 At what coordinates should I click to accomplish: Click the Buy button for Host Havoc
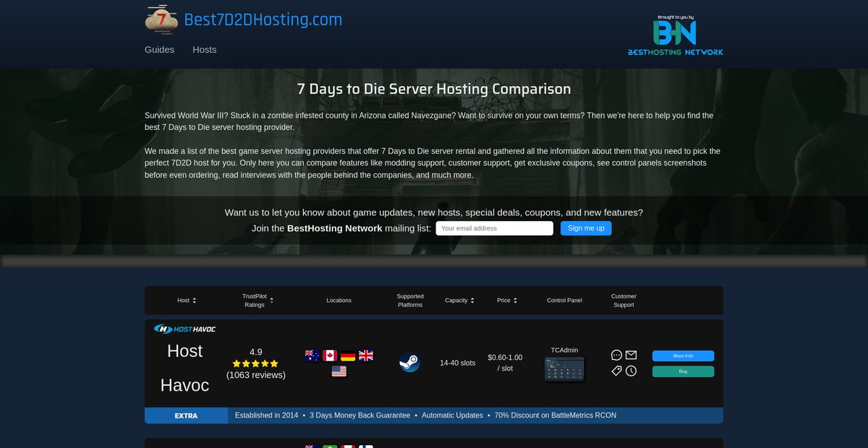coord(683,371)
